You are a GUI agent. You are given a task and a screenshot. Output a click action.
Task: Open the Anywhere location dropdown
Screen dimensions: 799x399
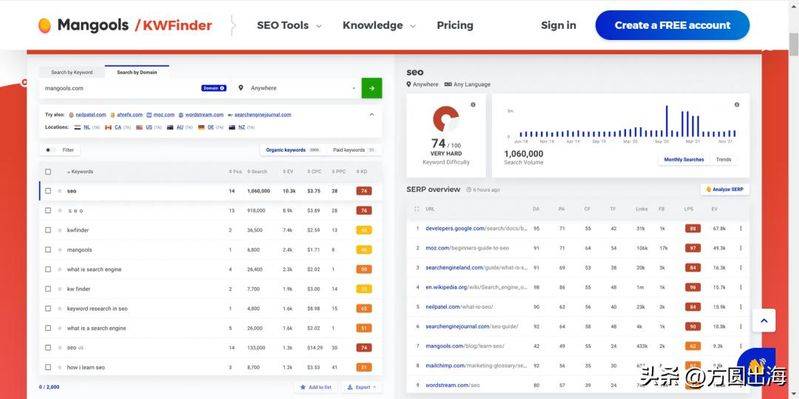click(298, 88)
